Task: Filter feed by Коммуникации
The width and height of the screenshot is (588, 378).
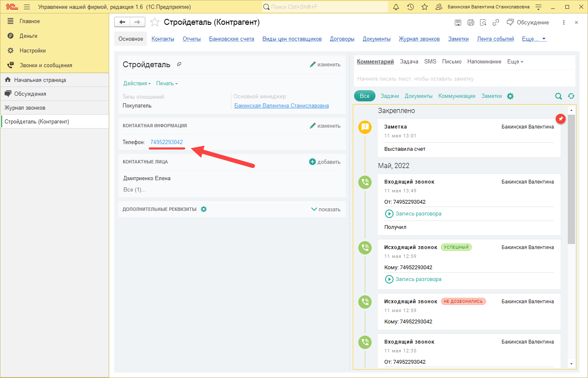Action: [457, 96]
